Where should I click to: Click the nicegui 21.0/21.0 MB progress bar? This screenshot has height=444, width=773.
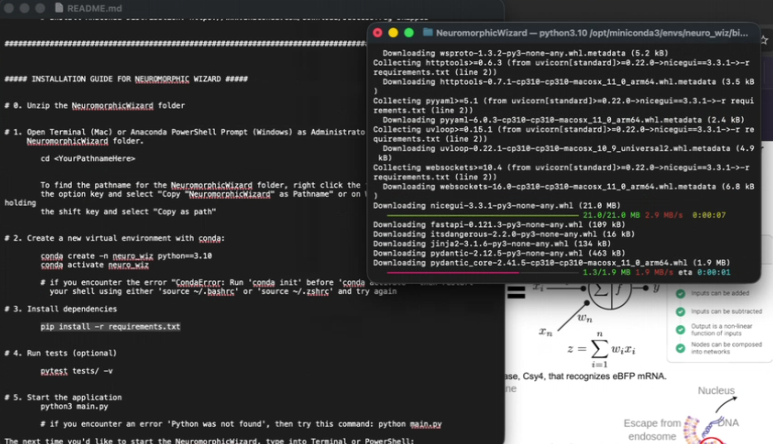pos(482,215)
